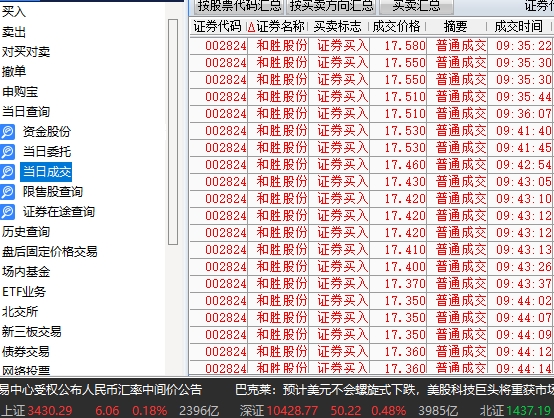Click price 17.530 at 09:41:45
Viewport: 554px width, 418px height.
coord(405,148)
